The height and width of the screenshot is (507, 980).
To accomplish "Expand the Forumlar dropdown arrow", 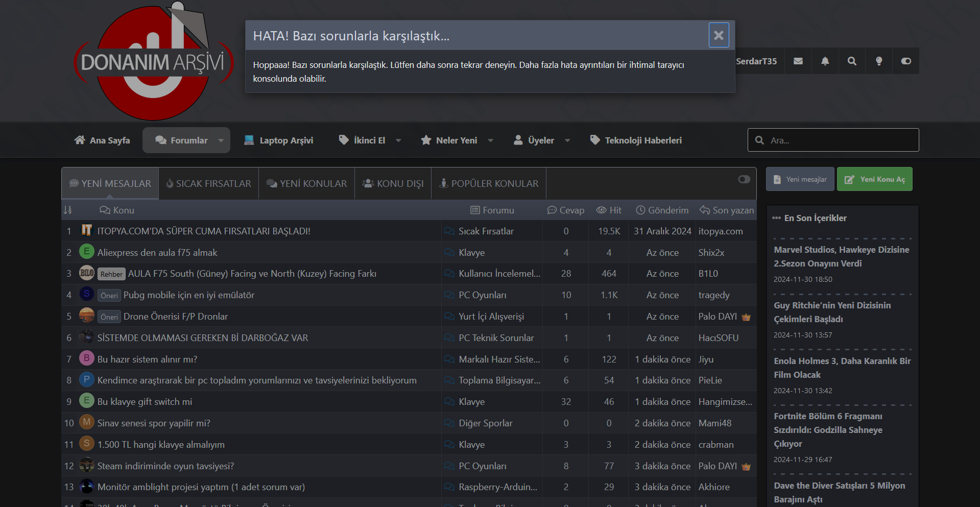I will pyautogui.click(x=221, y=140).
